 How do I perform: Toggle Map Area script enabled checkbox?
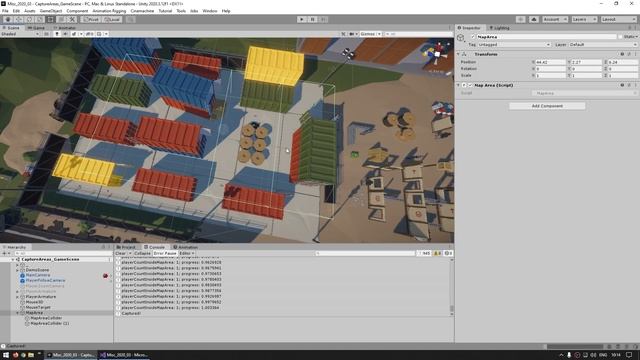coord(470,85)
